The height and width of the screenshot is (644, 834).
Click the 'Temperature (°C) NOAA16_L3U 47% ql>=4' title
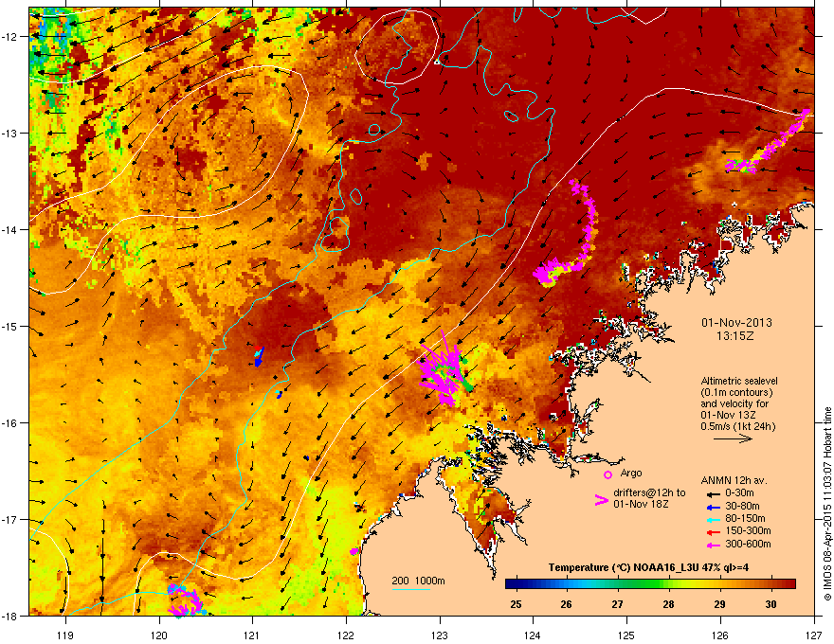648,567
